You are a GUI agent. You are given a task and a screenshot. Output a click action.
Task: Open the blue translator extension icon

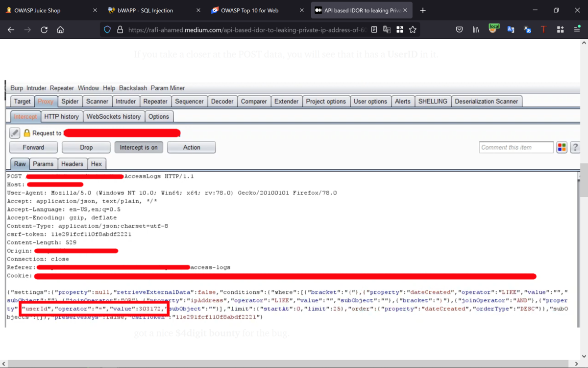(x=511, y=30)
